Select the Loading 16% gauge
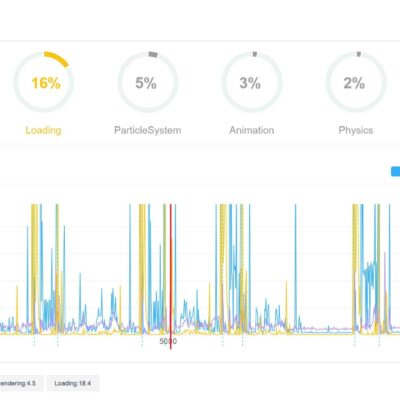Viewport: 400px width, 400px height. tap(44, 82)
